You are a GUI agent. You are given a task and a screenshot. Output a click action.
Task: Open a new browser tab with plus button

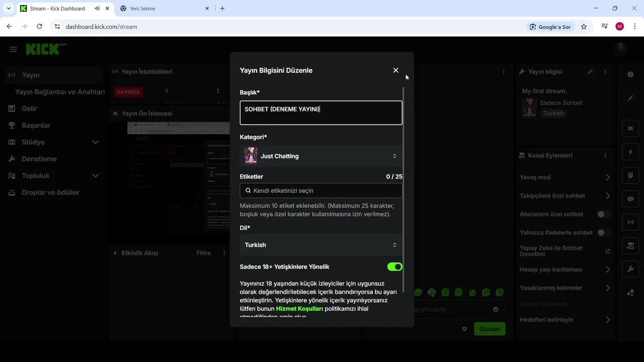point(222,9)
